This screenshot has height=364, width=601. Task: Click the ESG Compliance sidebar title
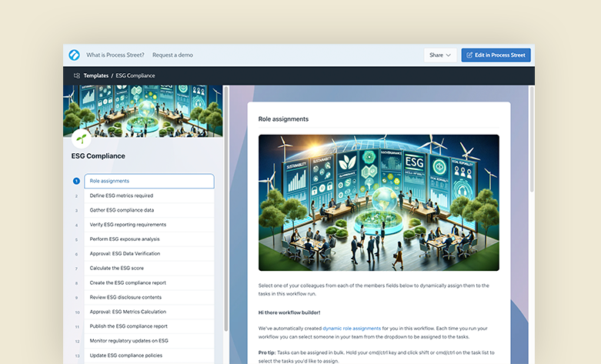[98, 156]
